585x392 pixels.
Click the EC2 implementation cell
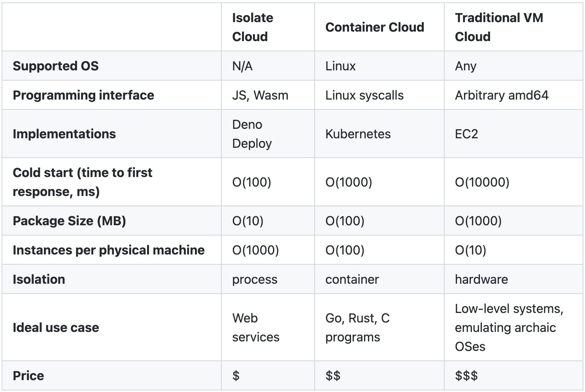click(x=466, y=134)
